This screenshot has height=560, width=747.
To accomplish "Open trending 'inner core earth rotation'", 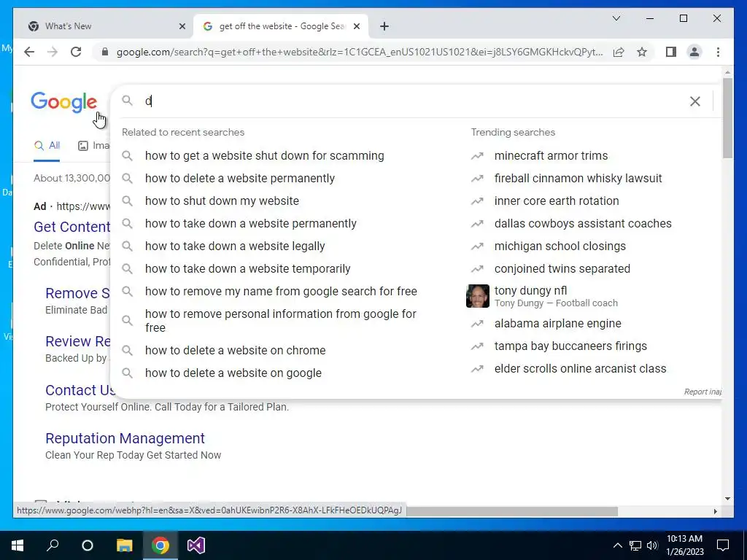I will click(x=557, y=201).
